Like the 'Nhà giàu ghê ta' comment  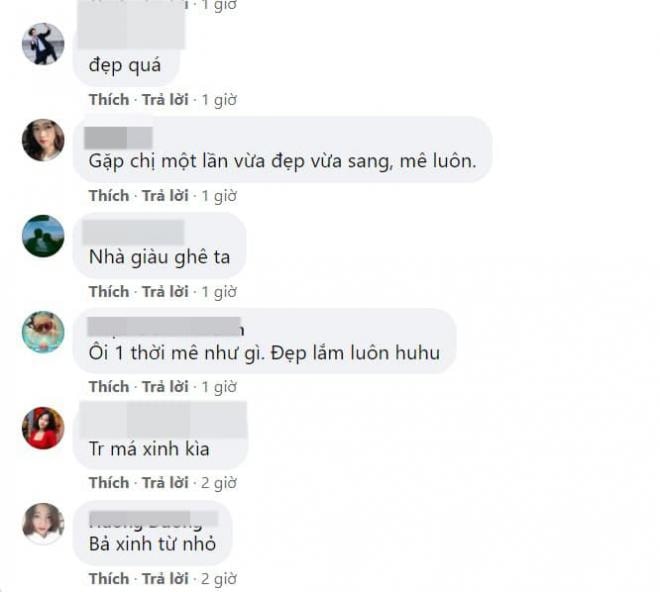pyautogui.click(x=109, y=291)
